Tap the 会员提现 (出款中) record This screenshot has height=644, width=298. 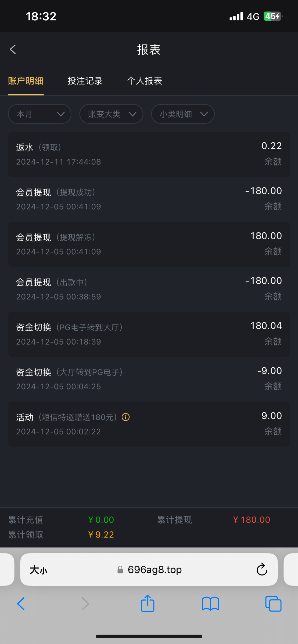[149, 289]
